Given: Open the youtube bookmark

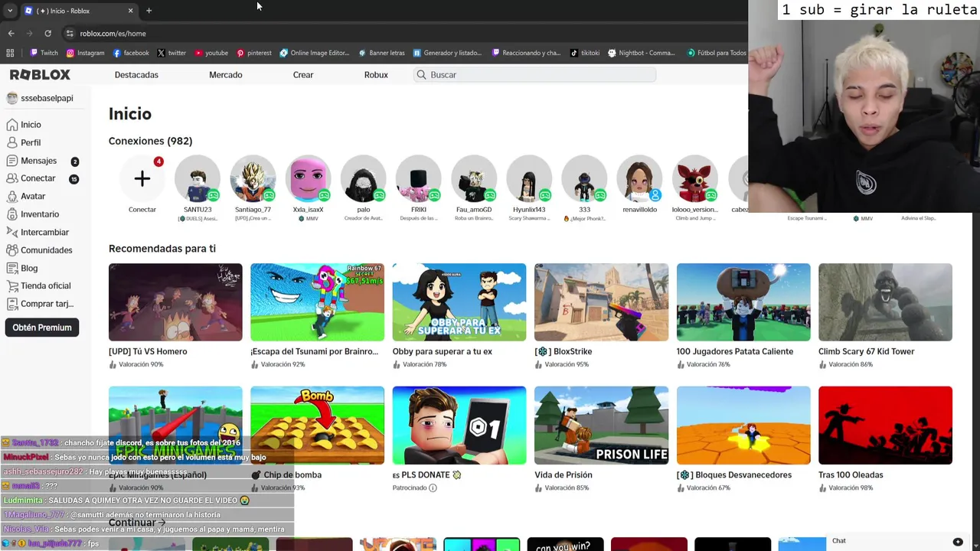Looking at the screenshot, I should click(x=211, y=53).
